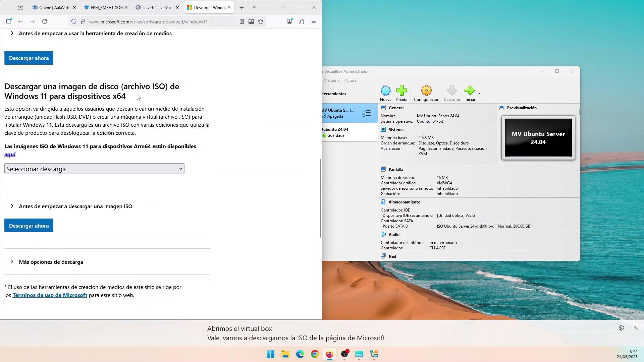Open the Ayuda menu in VirtualBox
The height and width of the screenshot is (362, 644).
[350, 80]
